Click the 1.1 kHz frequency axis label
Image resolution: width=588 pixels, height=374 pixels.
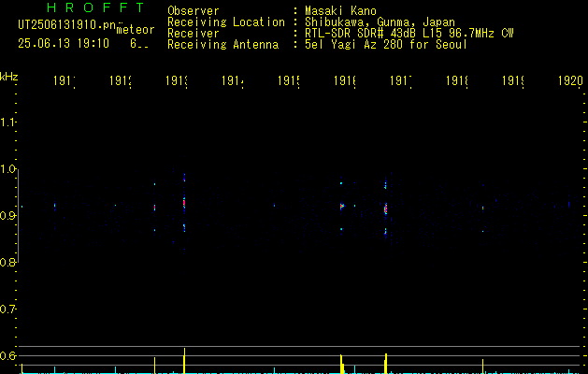[7, 122]
